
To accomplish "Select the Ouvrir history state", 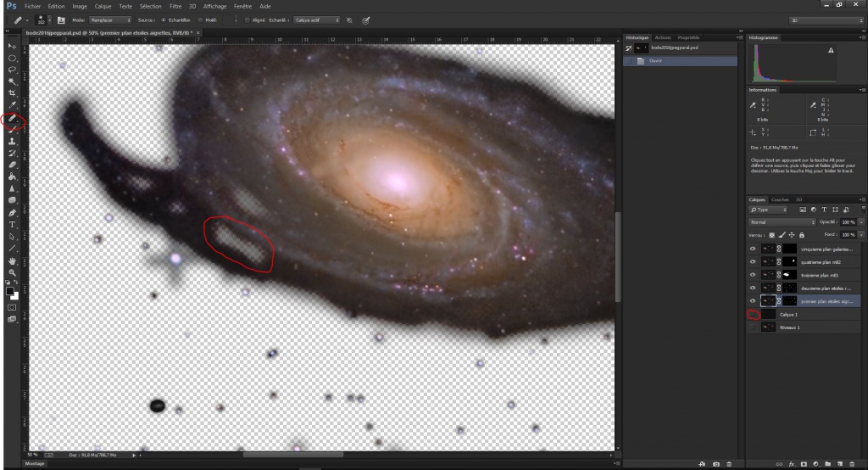I will [681, 60].
